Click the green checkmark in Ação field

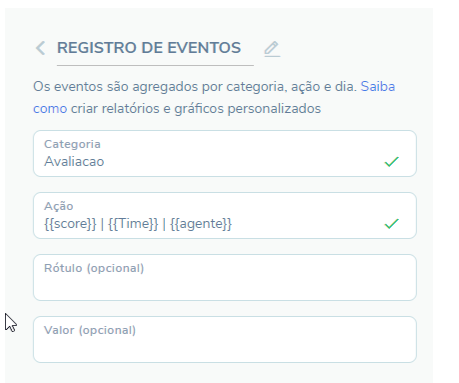pos(391,224)
